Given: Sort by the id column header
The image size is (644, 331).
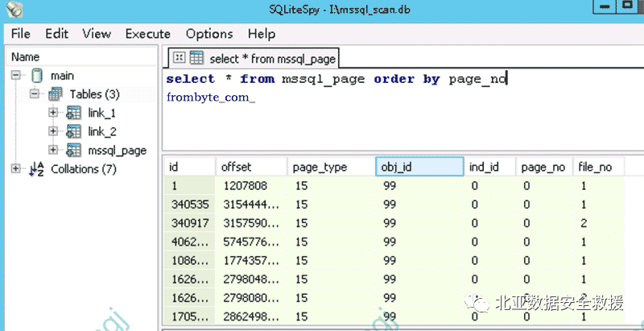Looking at the screenshot, I should [190, 167].
